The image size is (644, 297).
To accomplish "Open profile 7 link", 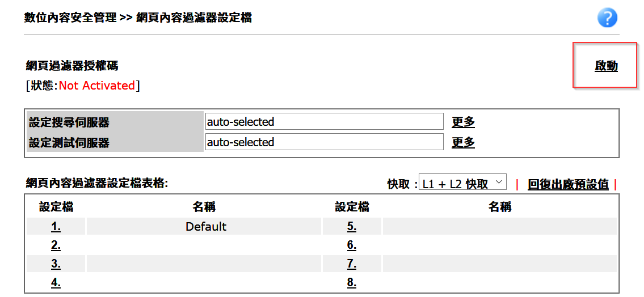I will [352, 264].
